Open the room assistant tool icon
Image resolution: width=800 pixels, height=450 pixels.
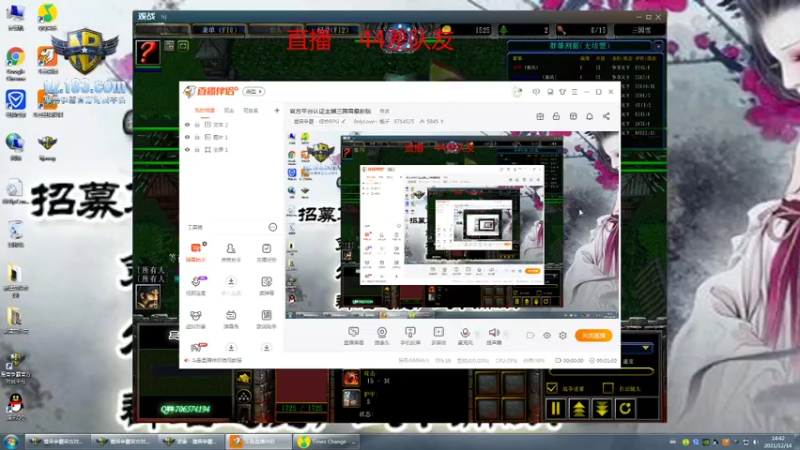(x=231, y=253)
